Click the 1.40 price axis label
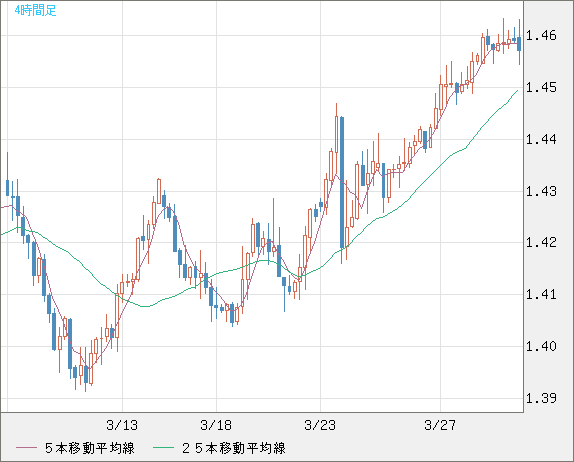The height and width of the screenshot is (462, 574). click(x=541, y=346)
